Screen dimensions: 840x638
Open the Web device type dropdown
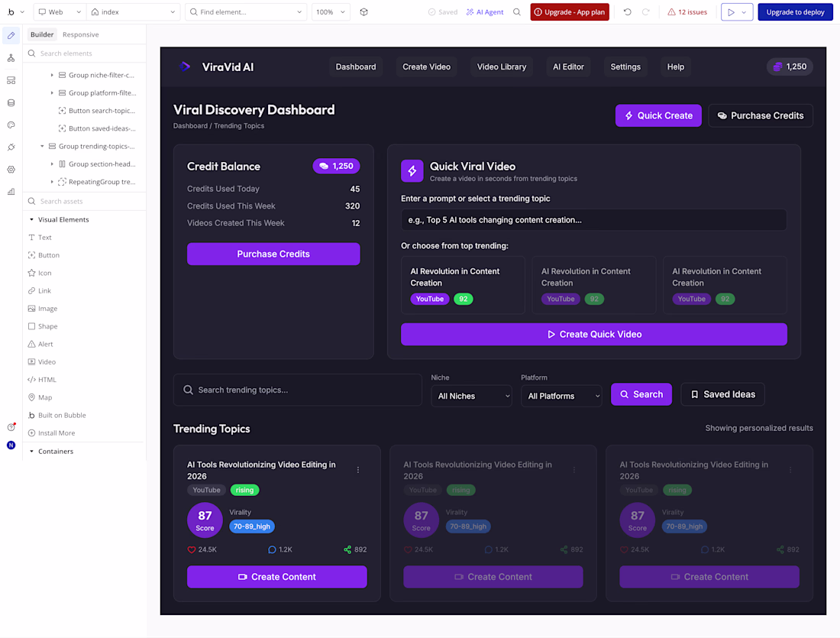60,11
